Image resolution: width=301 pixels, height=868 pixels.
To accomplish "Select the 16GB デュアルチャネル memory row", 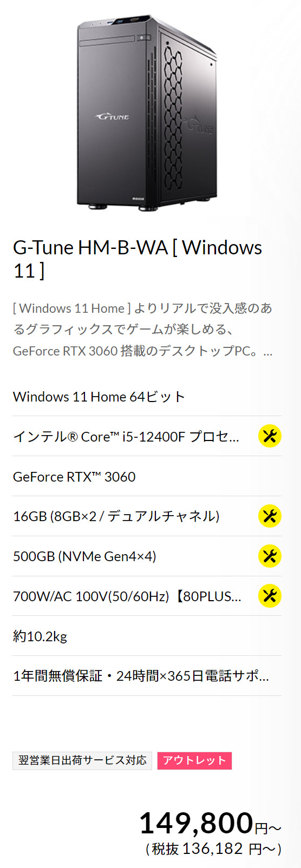I will pos(147,516).
